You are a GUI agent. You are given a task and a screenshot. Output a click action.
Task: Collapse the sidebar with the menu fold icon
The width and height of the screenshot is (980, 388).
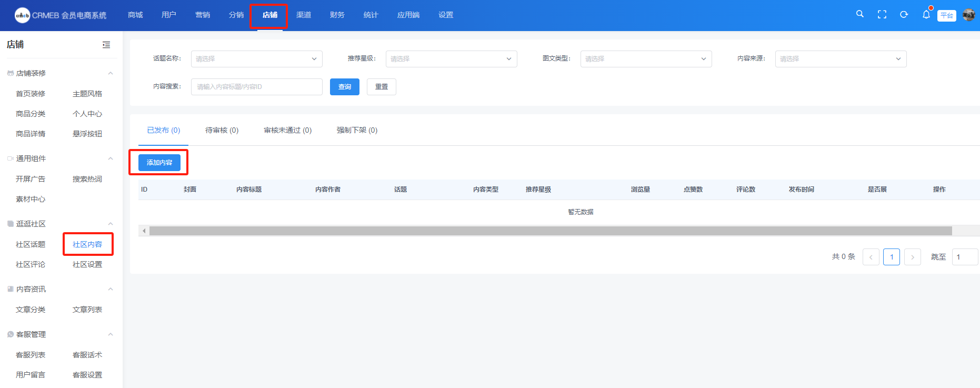(x=106, y=45)
